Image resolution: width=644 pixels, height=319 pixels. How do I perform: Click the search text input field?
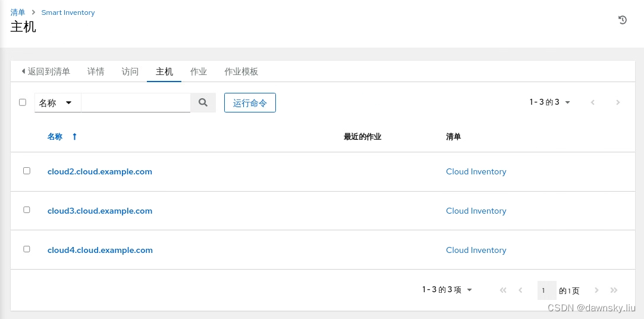[136, 103]
